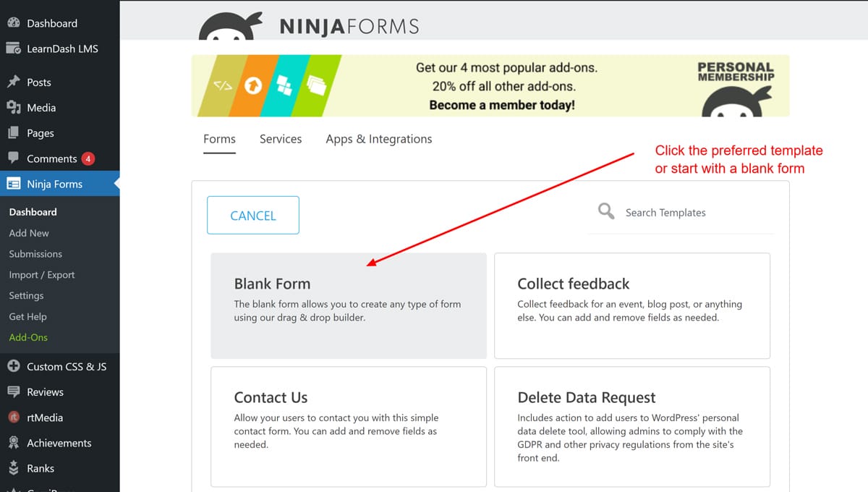Screen dimensions: 868x492
Task: Open the Apps & Integrations tab
Action: [x=378, y=139]
